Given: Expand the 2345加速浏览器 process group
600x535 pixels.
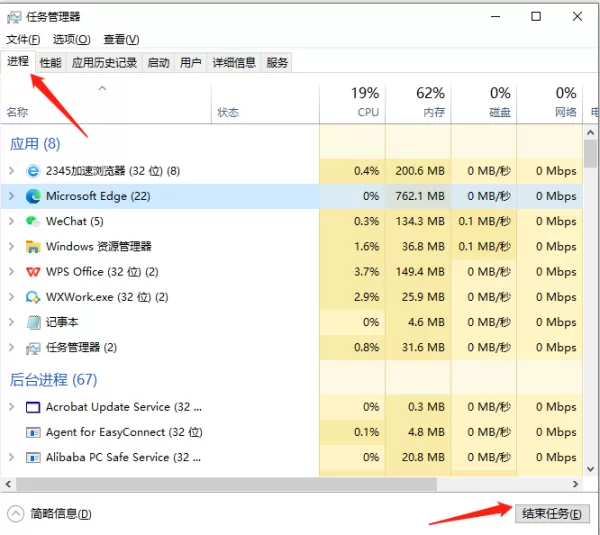Looking at the screenshot, I should tap(11, 171).
